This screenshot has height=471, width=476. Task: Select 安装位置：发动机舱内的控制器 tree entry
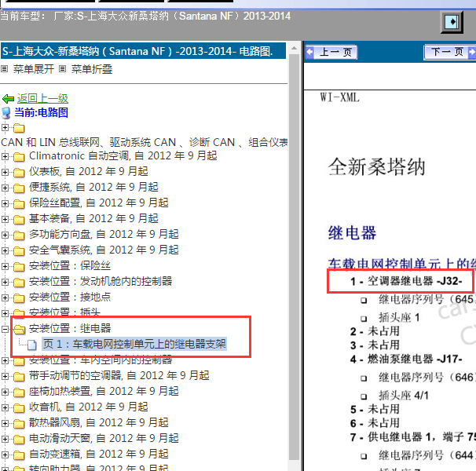[x=101, y=281]
